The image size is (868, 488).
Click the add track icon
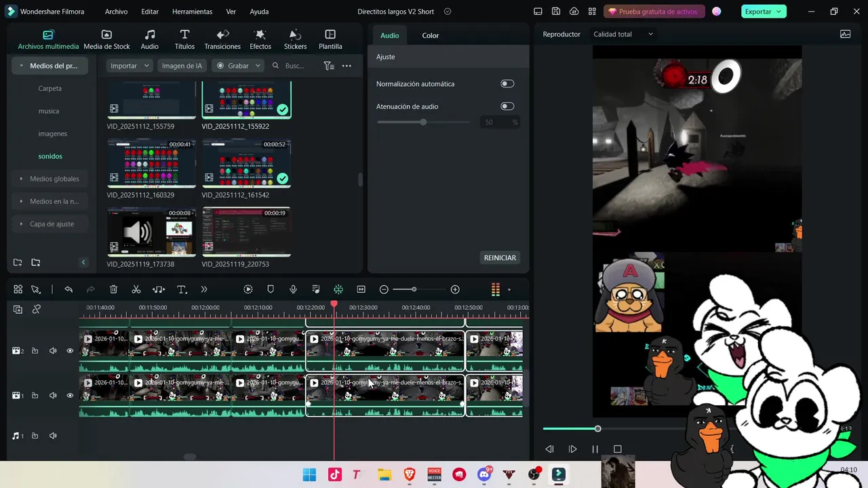pos(18,309)
